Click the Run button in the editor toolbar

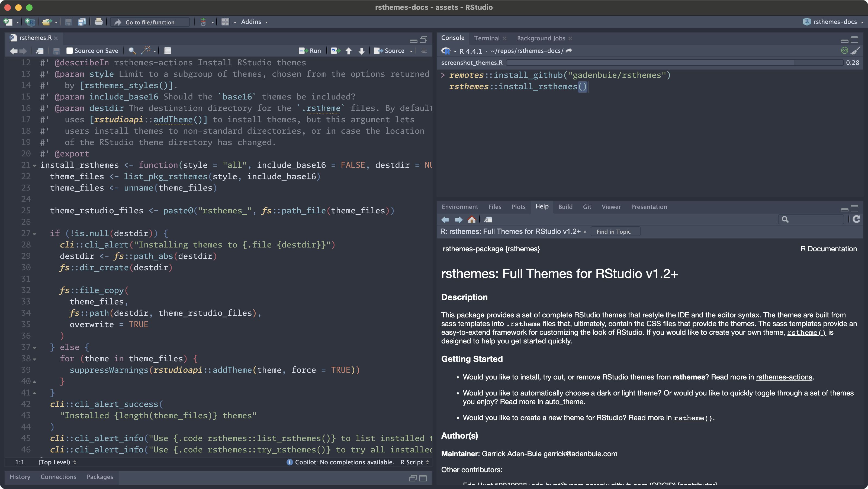310,50
